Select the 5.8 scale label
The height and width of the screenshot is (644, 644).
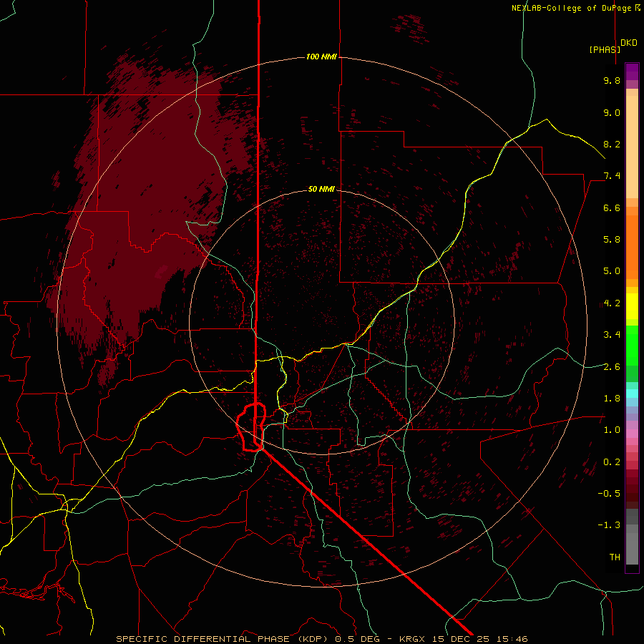tap(612, 240)
